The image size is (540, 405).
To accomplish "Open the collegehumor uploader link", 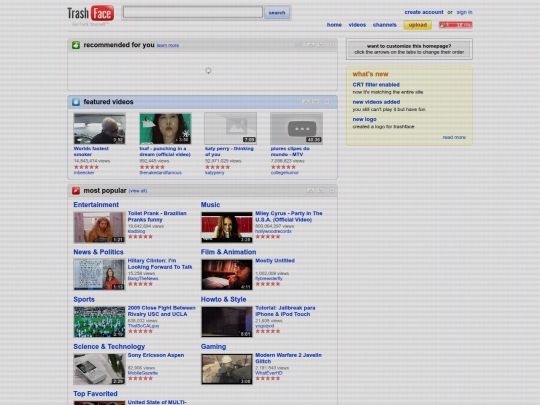I will point(284,173).
